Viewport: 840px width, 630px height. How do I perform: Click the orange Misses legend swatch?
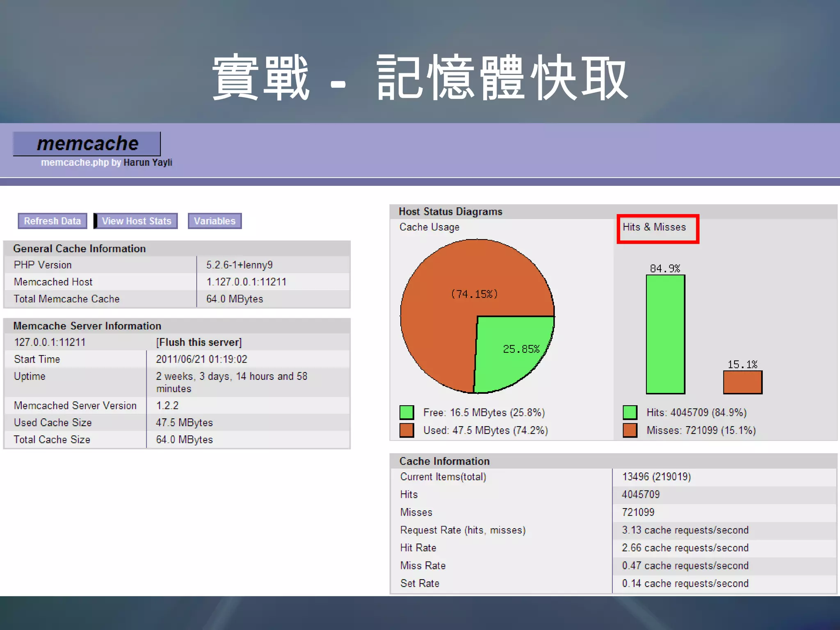point(630,430)
